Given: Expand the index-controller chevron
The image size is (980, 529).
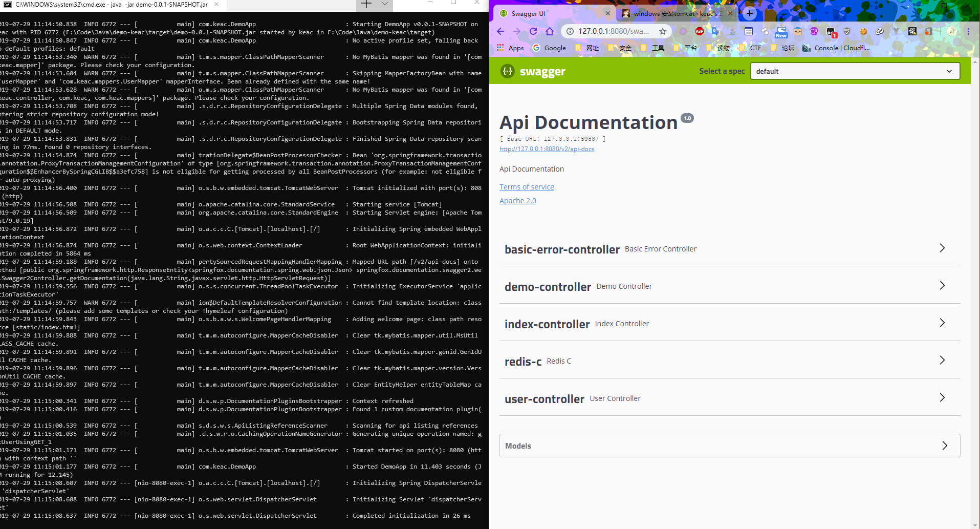Looking at the screenshot, I should point(942,323).
